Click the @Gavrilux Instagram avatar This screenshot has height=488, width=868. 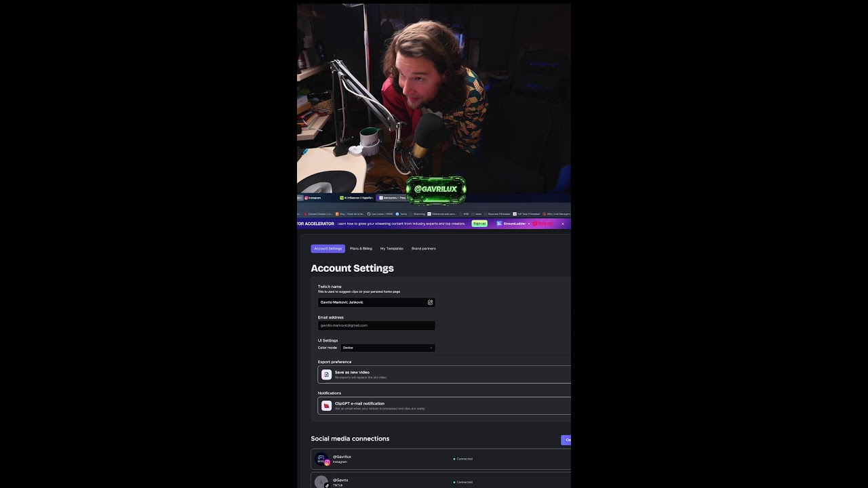(321, 459)
